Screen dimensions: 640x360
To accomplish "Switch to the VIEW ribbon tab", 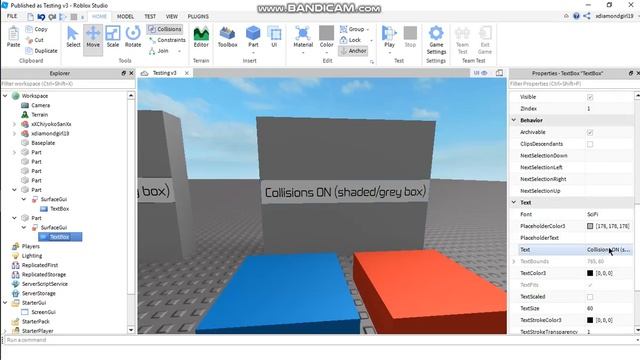I will point(172,16).
